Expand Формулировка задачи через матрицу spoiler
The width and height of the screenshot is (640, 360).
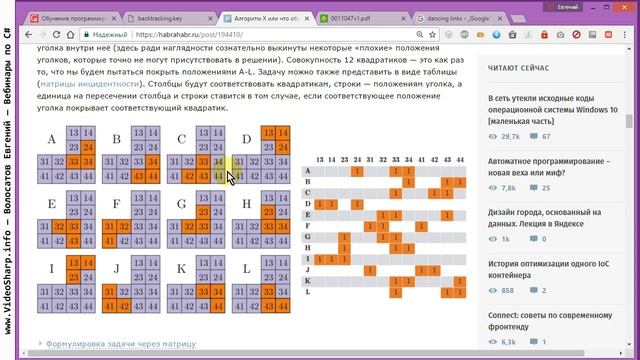[121, 344]
